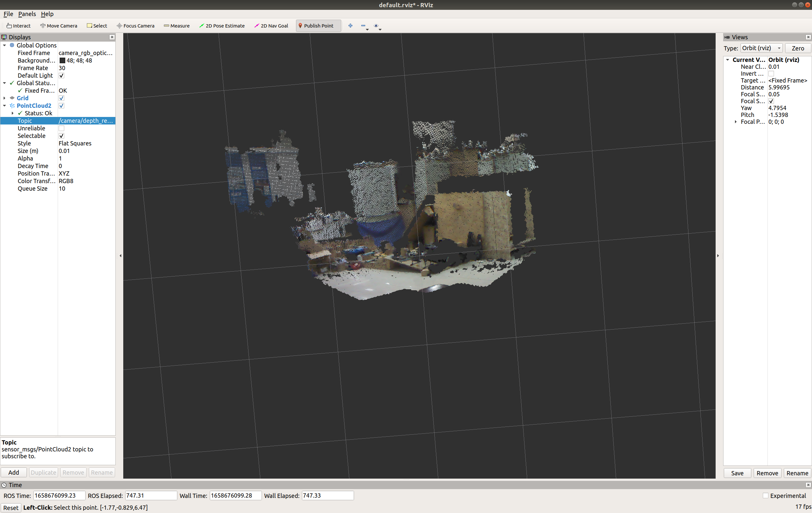Click the Focus Camera tool
The height and width of the screenshot is (513, 812).
coord(136,26)
